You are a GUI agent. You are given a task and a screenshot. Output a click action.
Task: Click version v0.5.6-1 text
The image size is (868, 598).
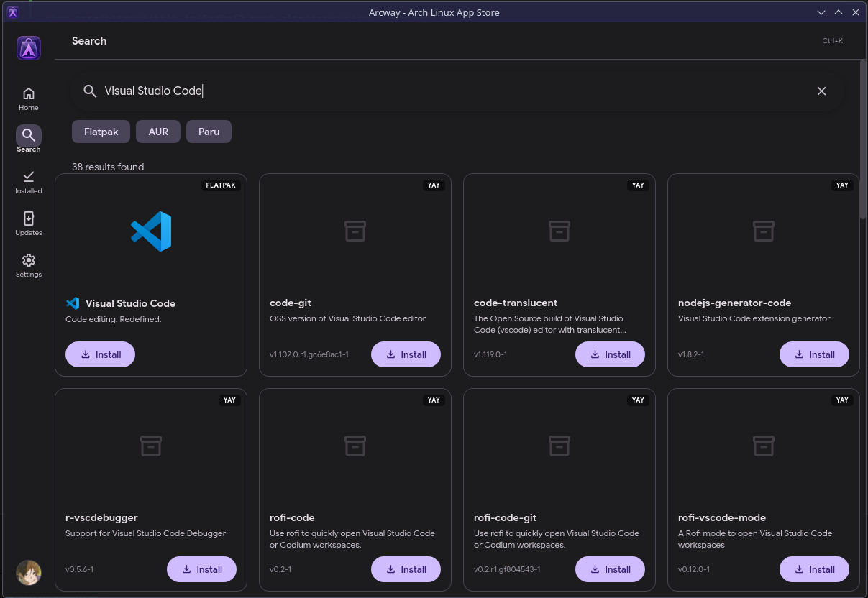79,569
